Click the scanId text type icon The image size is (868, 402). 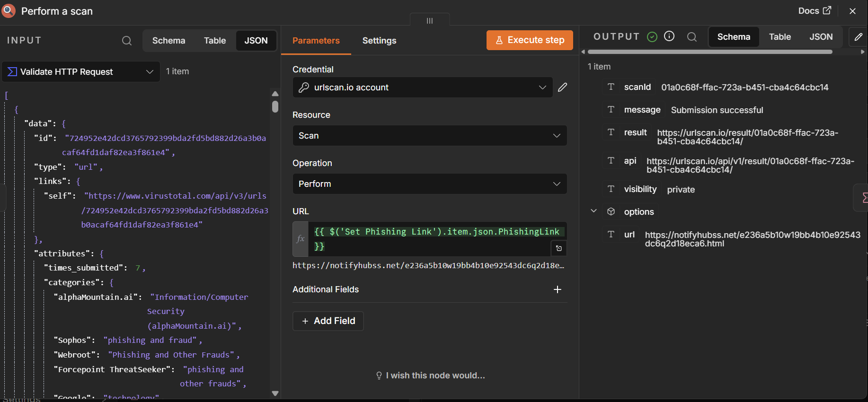611,87
